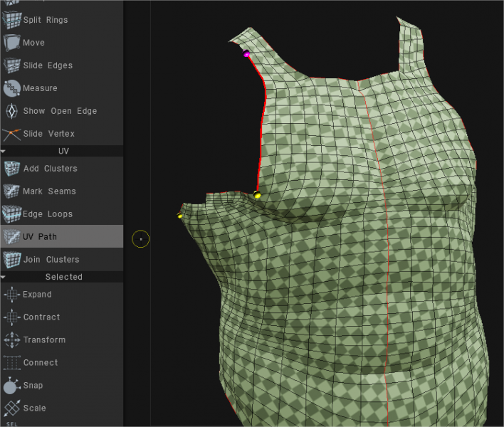
Task: Collapse the UV section header
Action: [x=63, y=151]
